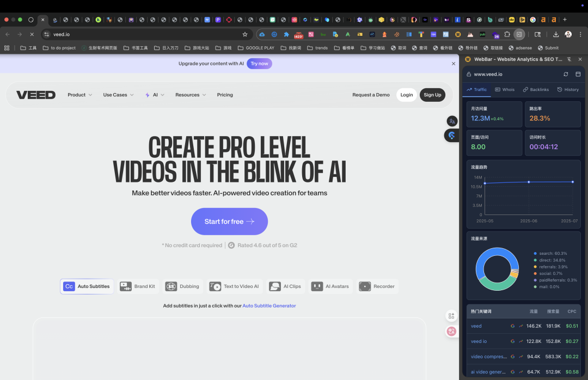
Task: Click the referrals: 3.9% legend entry
Action: [550, 267]
